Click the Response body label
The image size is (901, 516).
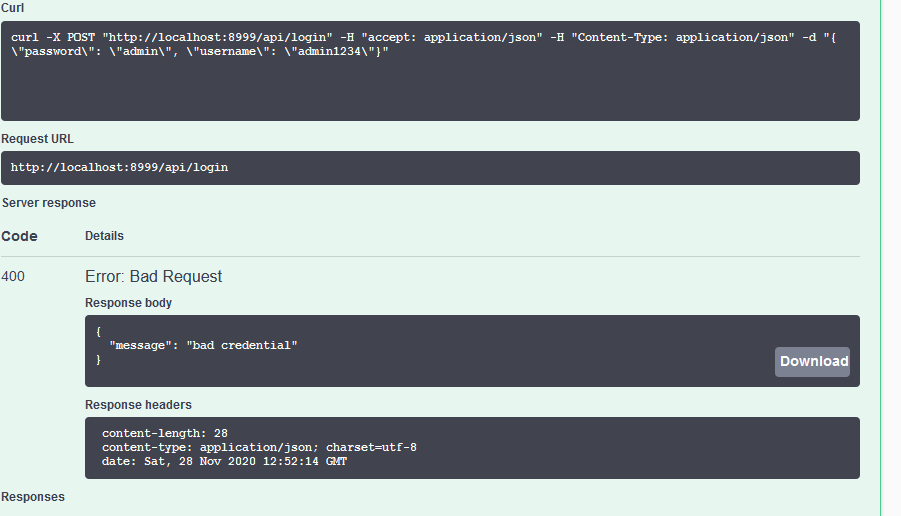click(128, 303)
